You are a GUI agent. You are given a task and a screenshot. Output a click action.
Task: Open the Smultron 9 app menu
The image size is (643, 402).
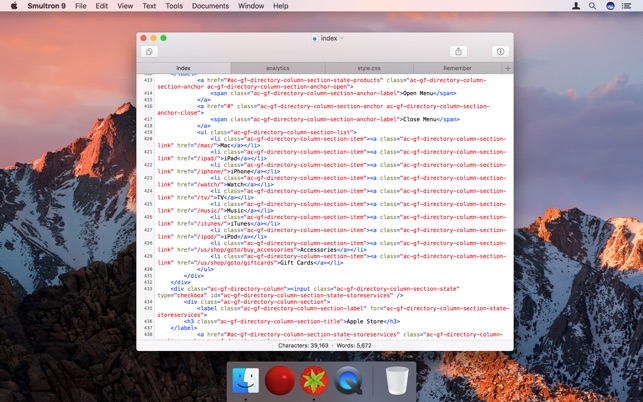click(46, 6)
